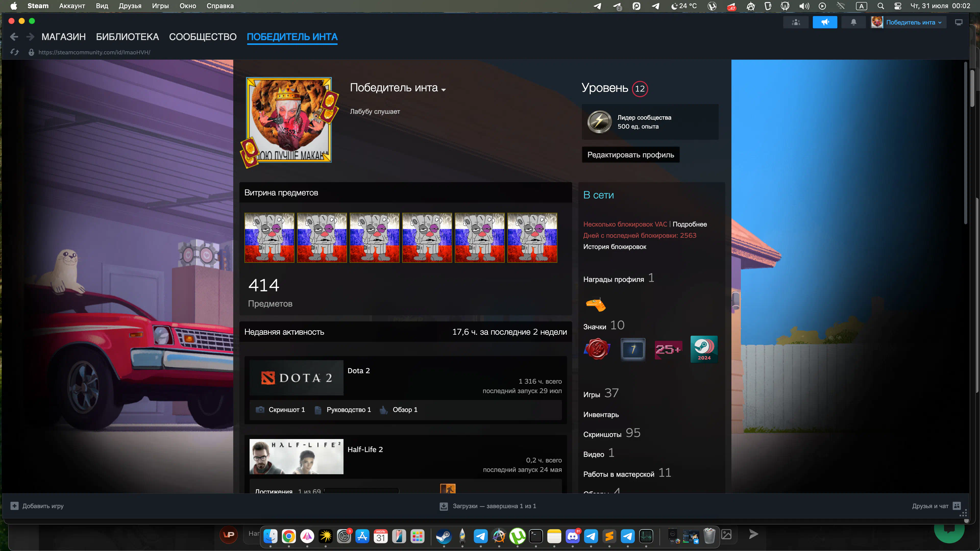Open the Friends and Chat icon
Screen dimensions: 980x551
click(x=957, y=506)
